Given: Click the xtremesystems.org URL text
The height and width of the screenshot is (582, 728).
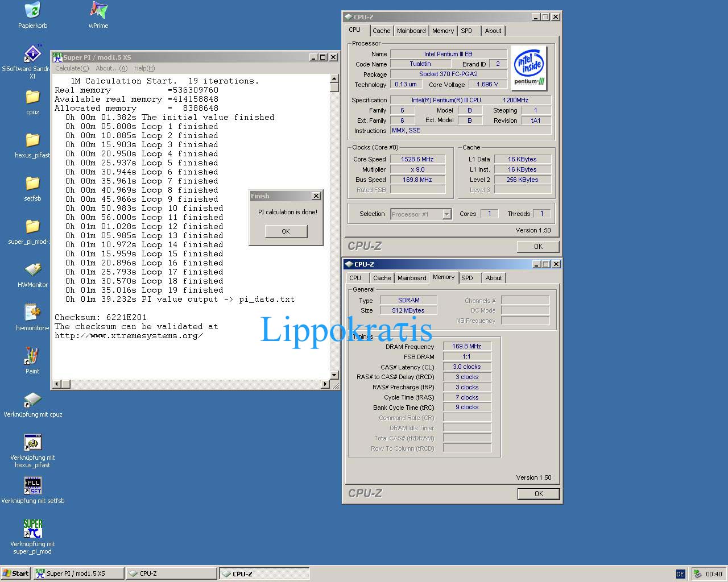Looking at the screenshot, I should point(129,335).
